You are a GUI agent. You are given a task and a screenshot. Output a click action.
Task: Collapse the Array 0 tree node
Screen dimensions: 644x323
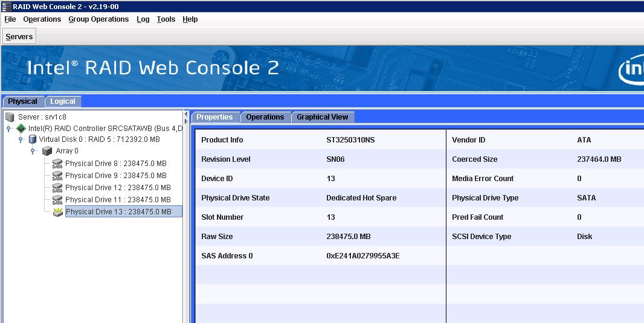tap(34, 151)
